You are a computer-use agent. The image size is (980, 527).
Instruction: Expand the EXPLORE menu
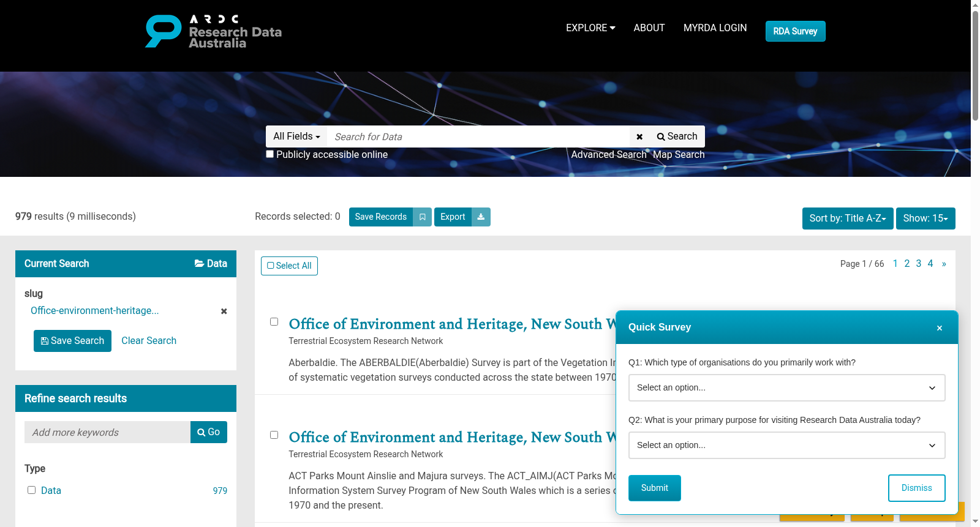[x=590, y=28]
